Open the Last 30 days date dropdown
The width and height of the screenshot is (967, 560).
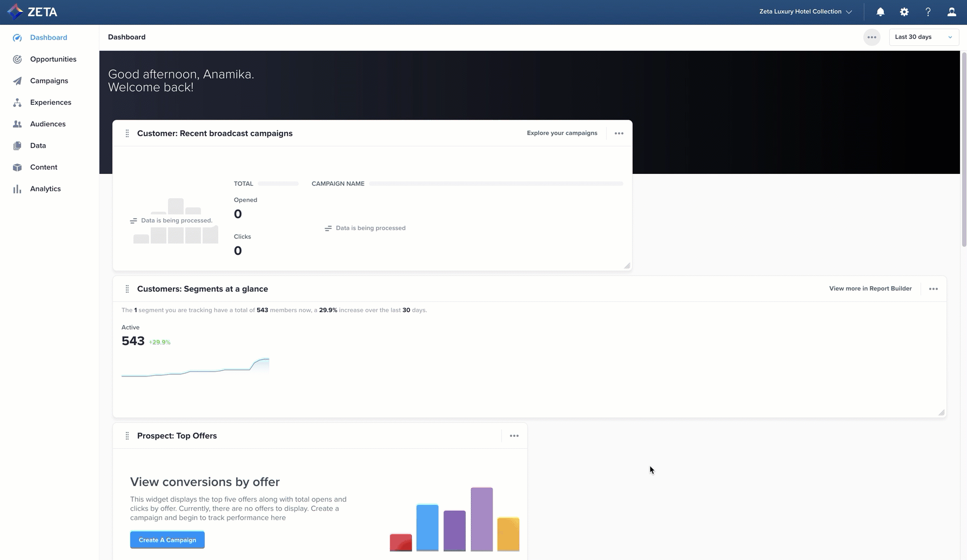tap(923, 37)
